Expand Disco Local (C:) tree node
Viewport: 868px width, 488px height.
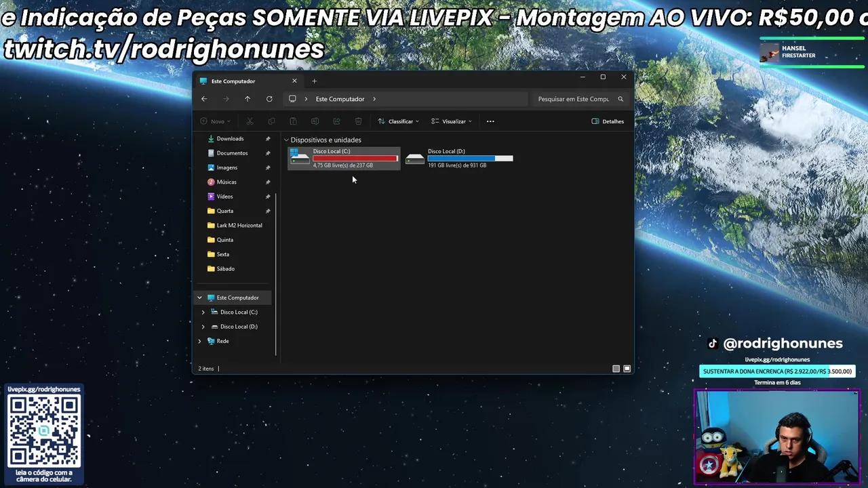click(x=203, y=312)
